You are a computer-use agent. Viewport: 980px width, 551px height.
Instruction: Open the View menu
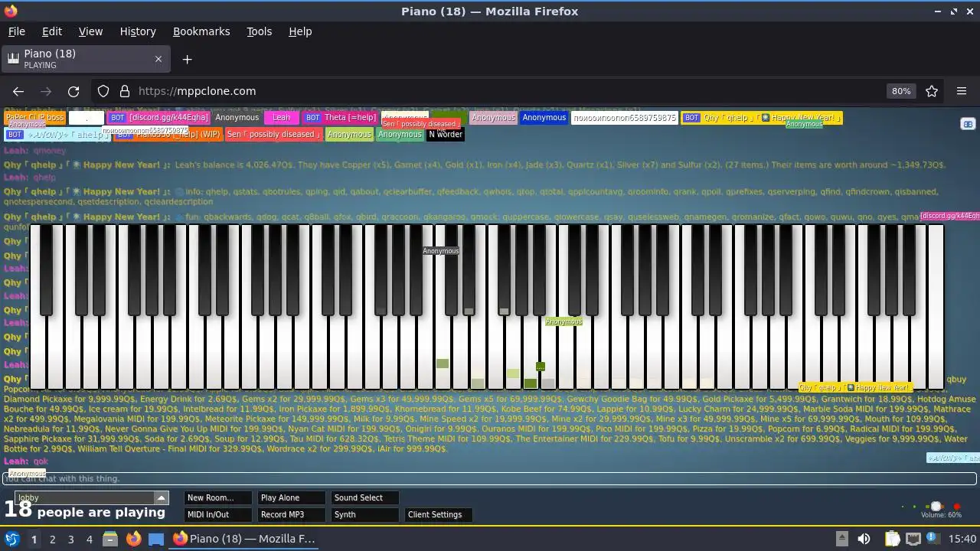click(x=90, y=31)
